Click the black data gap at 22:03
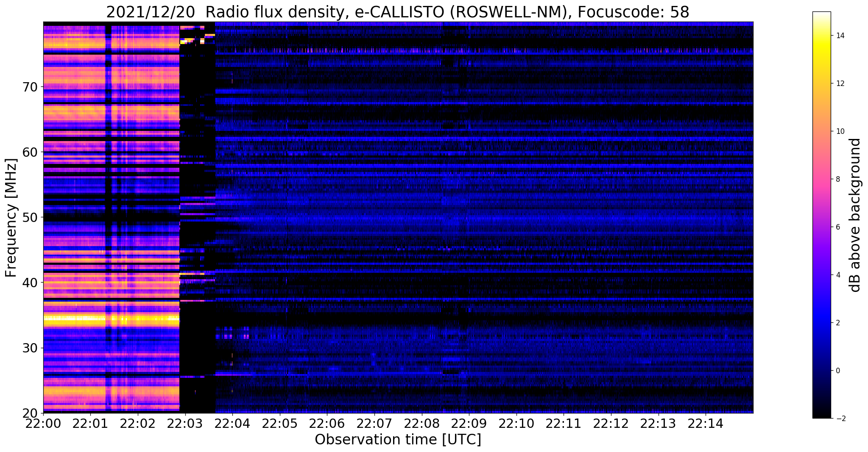 (x=198, y=218)
